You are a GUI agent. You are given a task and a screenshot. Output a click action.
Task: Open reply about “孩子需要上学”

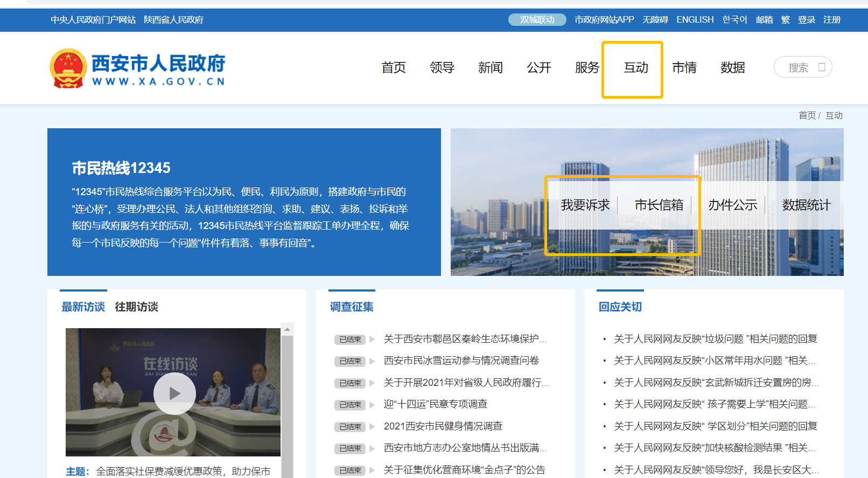click(x=715, y=404)
